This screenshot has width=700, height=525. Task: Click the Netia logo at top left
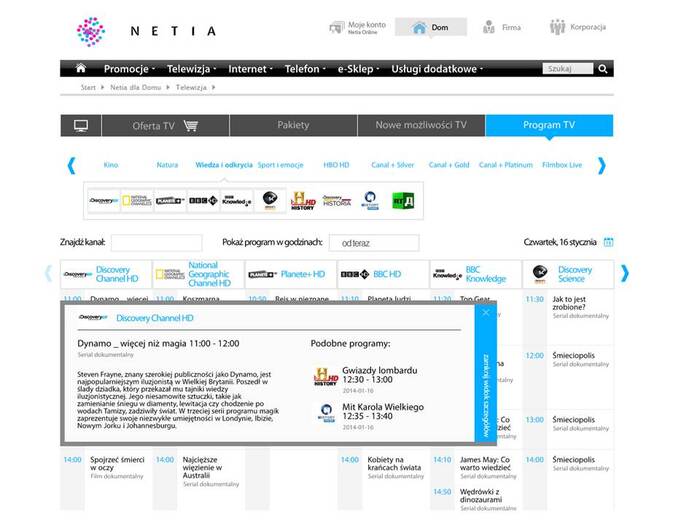(x=146, y=31)
